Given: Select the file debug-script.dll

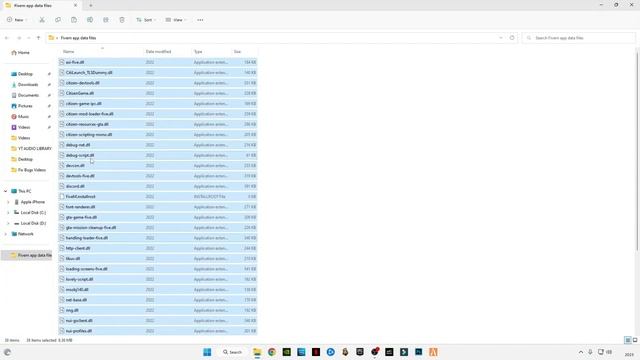Looking at the screenshot, I should coord(158,155).
